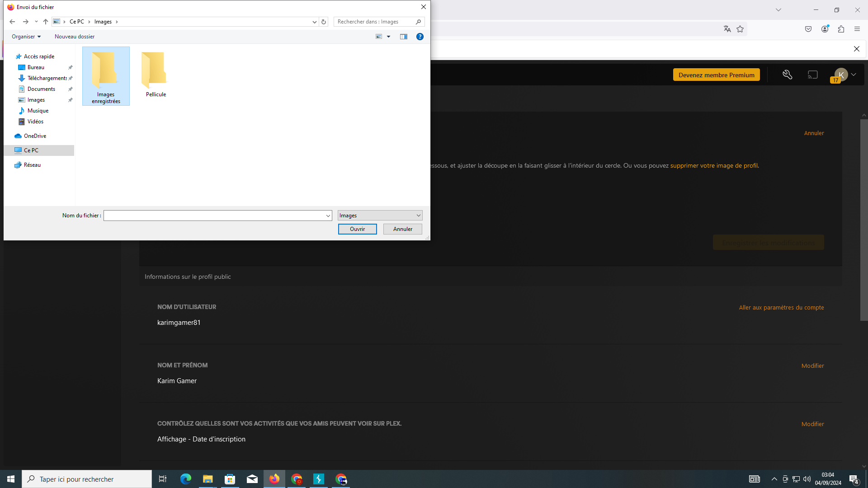Toggle the preview pane icon
The height and width of the screenshot is (488, 868).
(x=404, y=37)
